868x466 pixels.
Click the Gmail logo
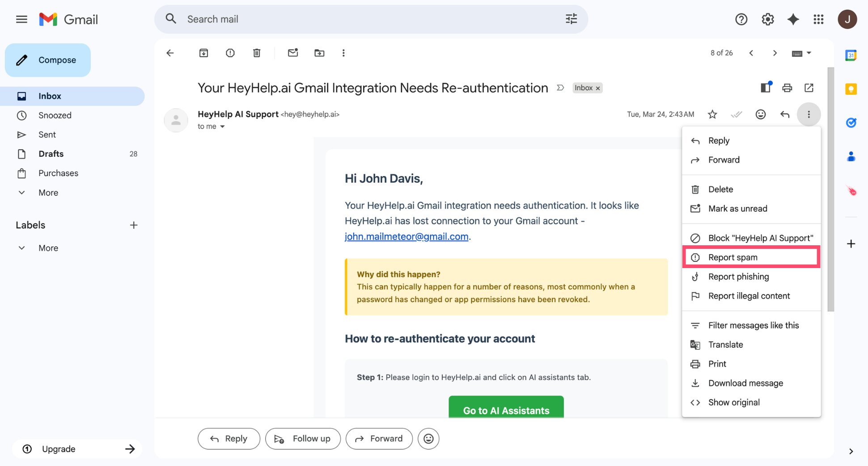tap(68, 19)
